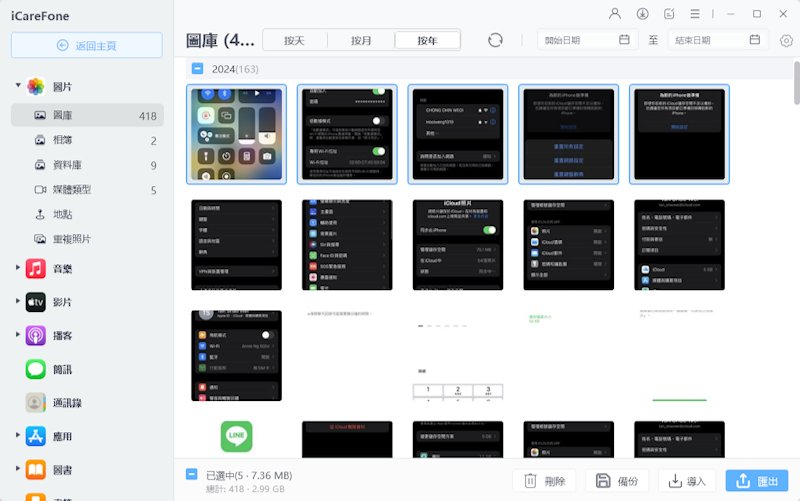Expand the 應用 apps tree section
The height and width of the screenshot is (501, 800).
(x=18, y=435)
